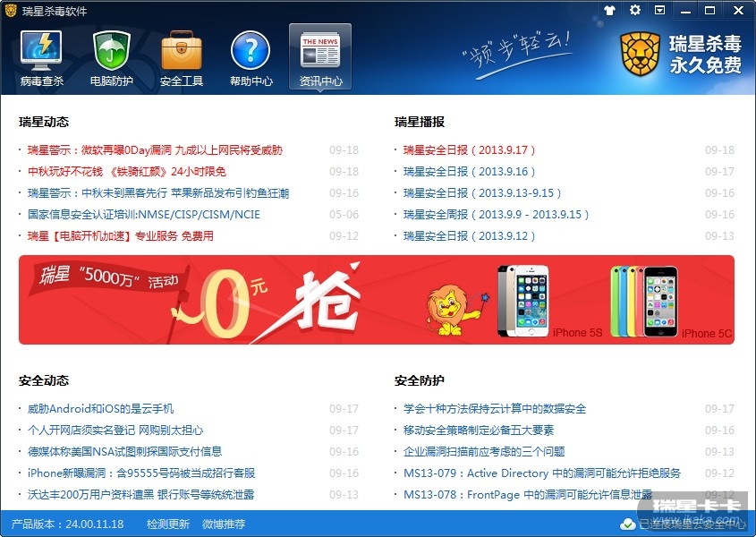Open settings gear icon in title bar
The width and height of the screenshot is (756, 537).
(635, 10)
